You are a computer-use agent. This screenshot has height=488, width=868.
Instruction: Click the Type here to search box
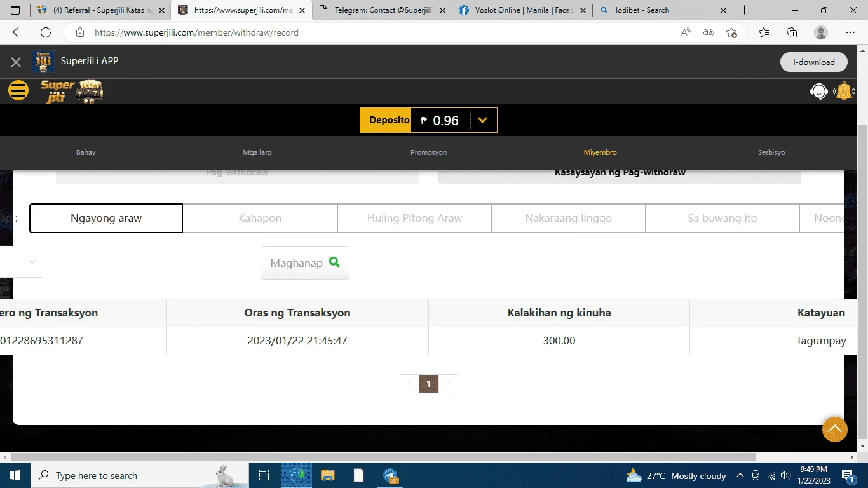(140, 475)
